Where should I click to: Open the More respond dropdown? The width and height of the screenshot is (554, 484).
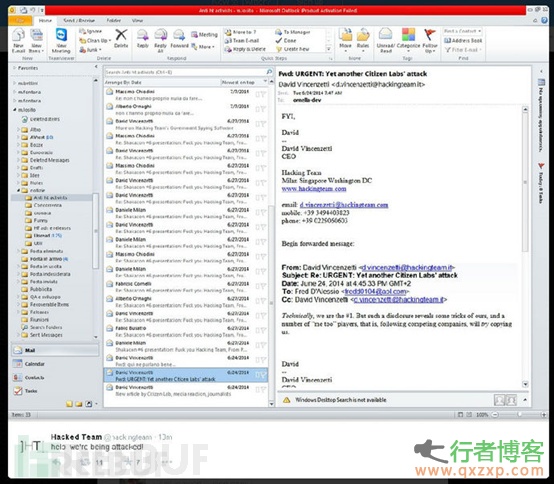[203, 46]
